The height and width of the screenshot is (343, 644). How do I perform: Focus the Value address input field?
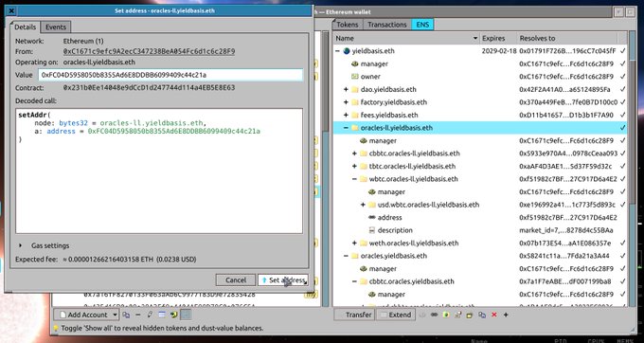(170, 75)
